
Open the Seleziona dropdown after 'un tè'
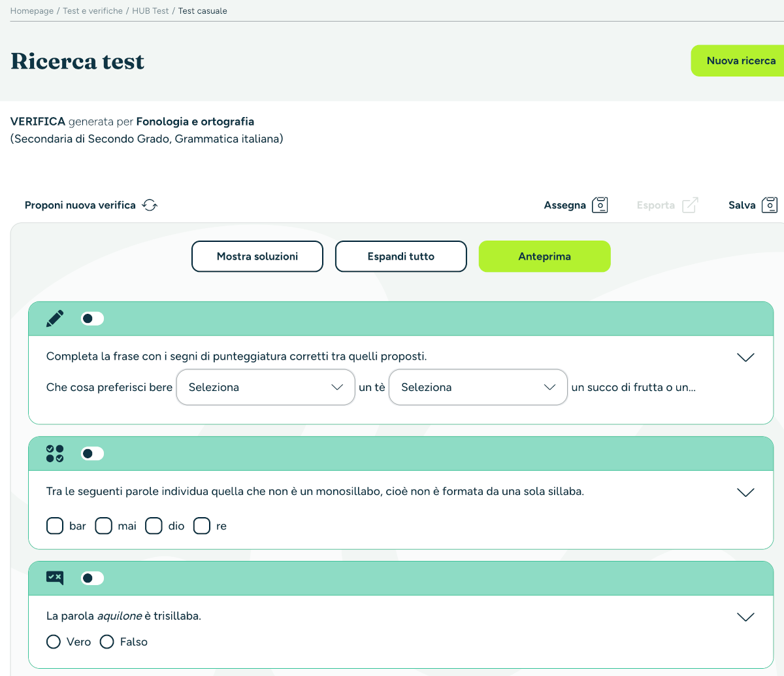[478, 387]
